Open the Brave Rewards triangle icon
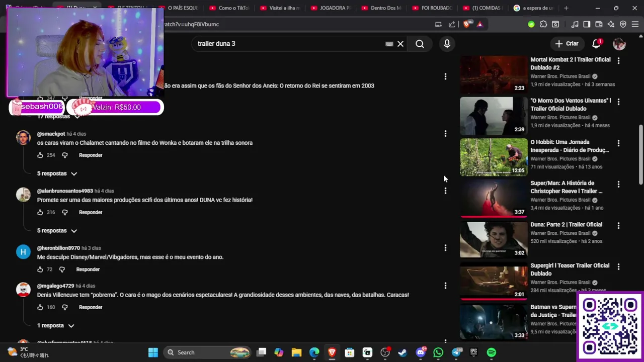Screen dimensions: 644x362 point(479,24)
